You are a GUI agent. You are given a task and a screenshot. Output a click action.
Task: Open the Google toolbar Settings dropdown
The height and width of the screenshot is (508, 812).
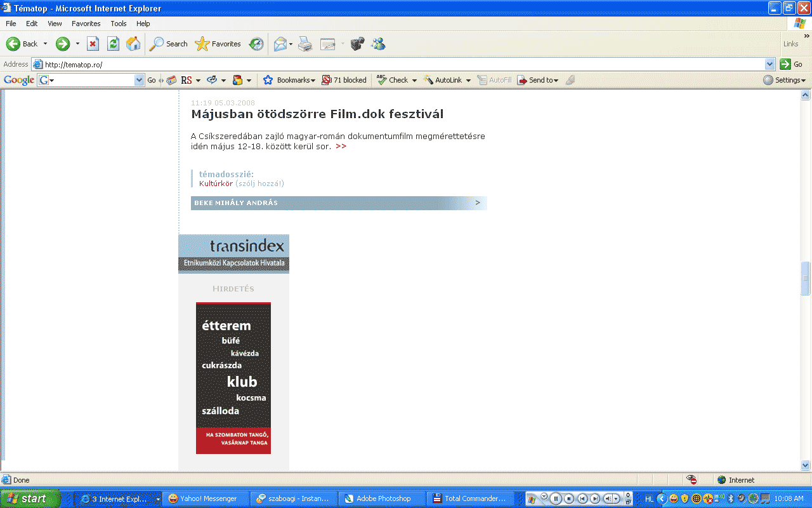tap(785, 80)
